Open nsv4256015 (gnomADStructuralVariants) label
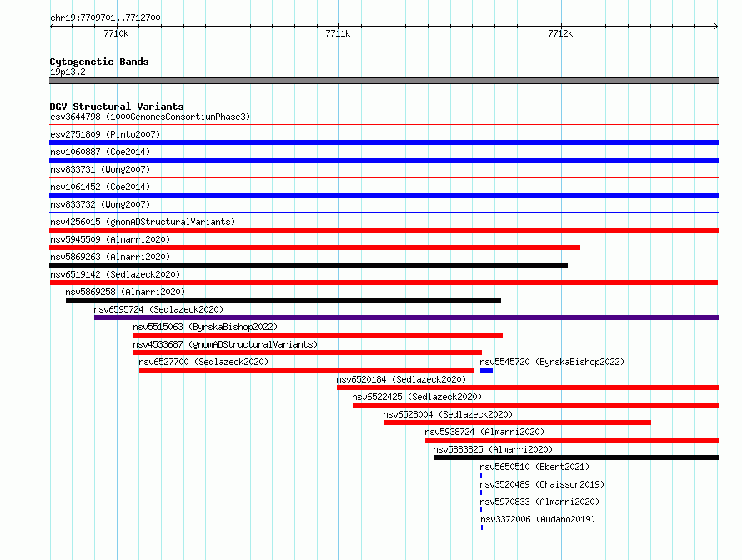 pyautogui.click(x=143, y=222)
